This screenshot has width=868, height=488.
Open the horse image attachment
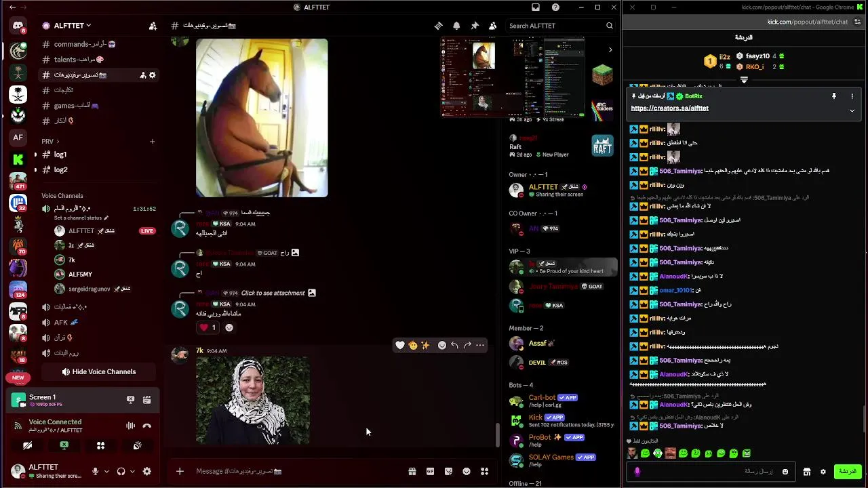tap(262, 117)
